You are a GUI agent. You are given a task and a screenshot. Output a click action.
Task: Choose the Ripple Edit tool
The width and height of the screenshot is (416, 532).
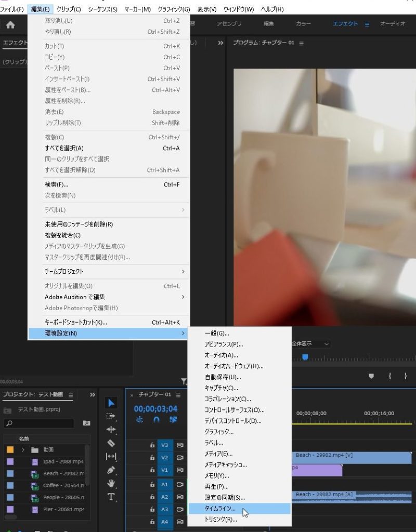(x=111, y=430)
